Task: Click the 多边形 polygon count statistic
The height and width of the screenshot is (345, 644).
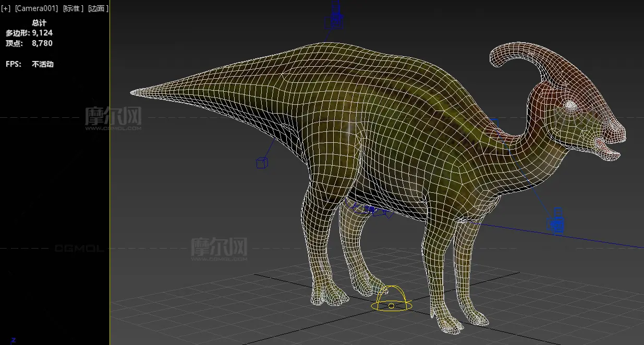Action: [29, 33]
